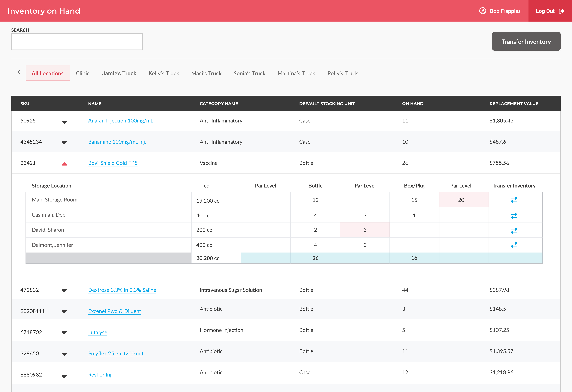572x392 pixels.
Task: Click transfer icon for Delmont, Jennifer row
Action: (x=514, y=245)
